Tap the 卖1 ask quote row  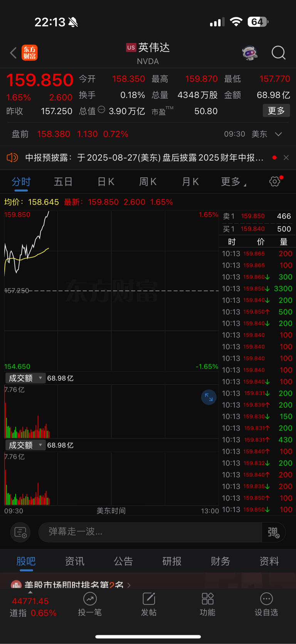click(x=257, y=216)
